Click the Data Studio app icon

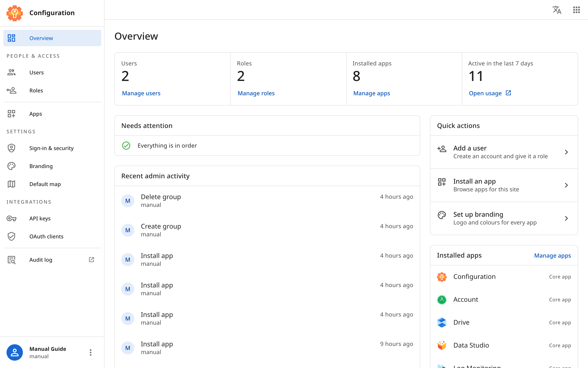click(x=442, y=345)
